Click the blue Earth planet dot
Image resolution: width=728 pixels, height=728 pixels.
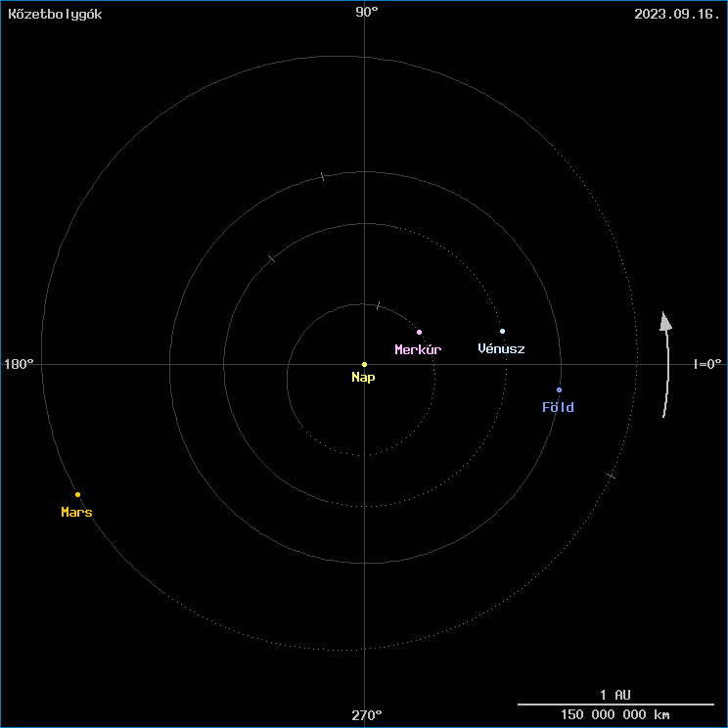coord(559,389)
